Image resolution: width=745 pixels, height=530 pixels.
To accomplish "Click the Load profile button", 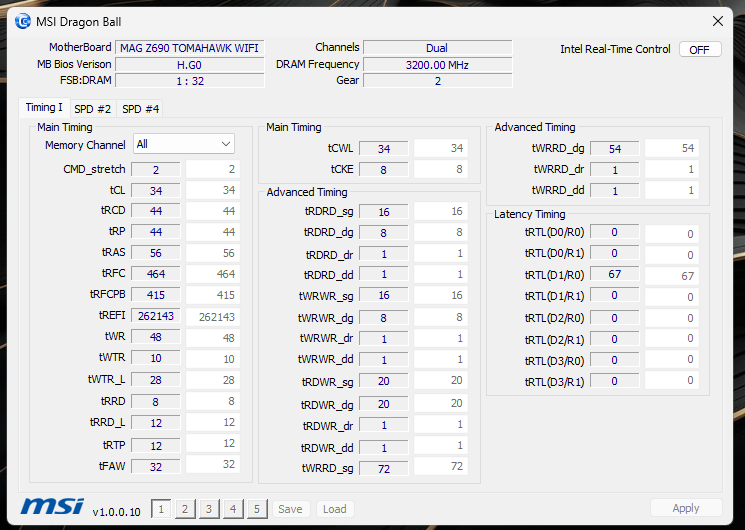I will [x=334, y=509].
